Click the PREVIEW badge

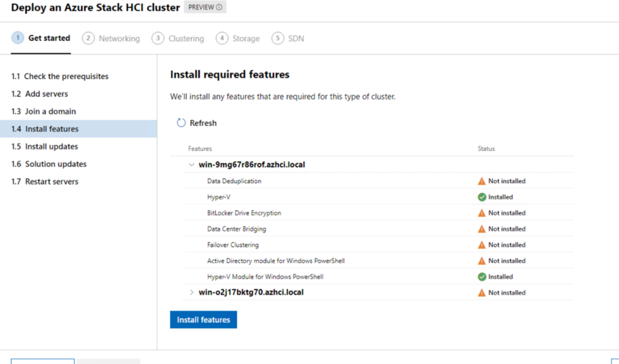pos(205,7)
